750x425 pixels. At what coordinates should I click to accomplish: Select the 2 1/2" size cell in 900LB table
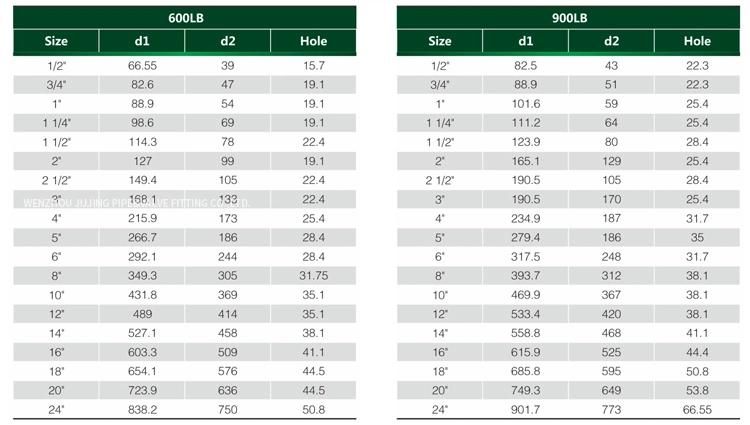point(440,180)
